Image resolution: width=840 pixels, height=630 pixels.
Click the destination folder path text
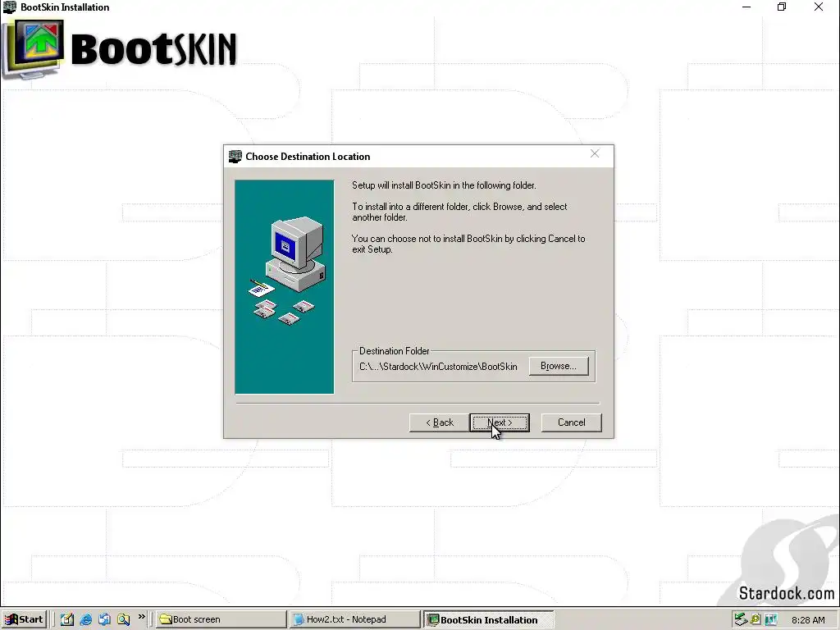coord(438,367)
